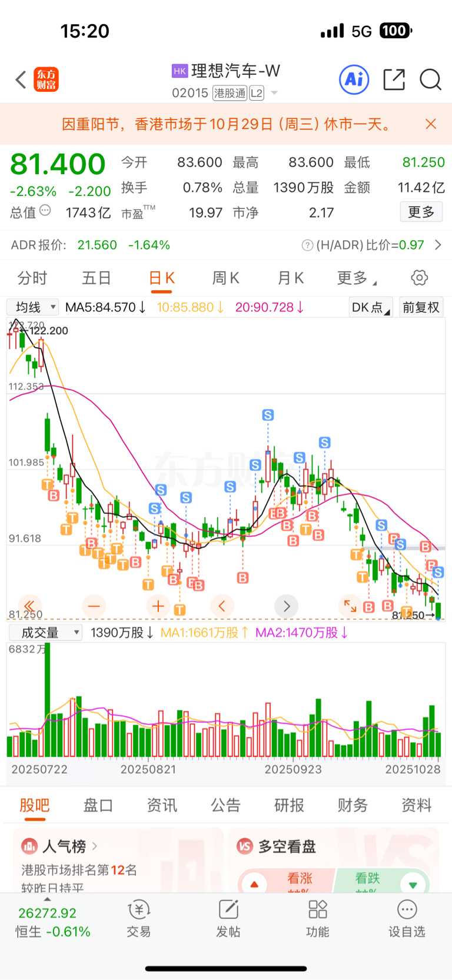Tap the 更多 quote details button
Screen dimensions: 452x980
click(421, 212)
